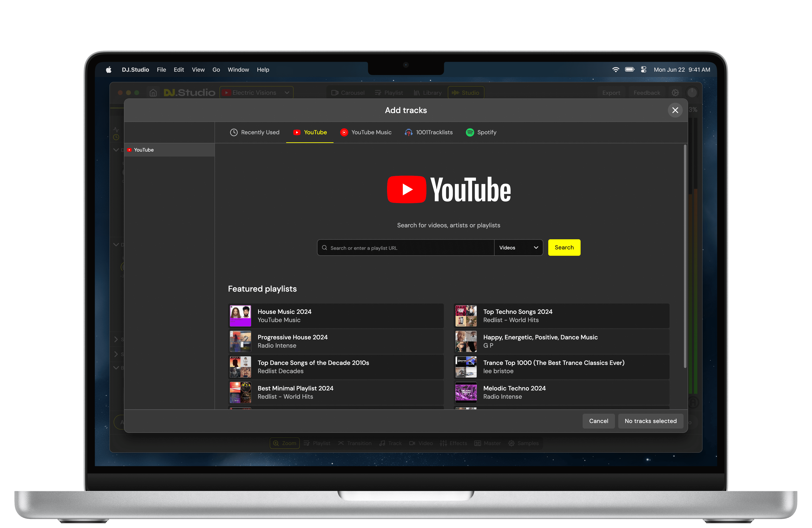Click the Melodic Techno 2024 thumbnail
The width and height of the screenshot is (812, 528).
466,392
